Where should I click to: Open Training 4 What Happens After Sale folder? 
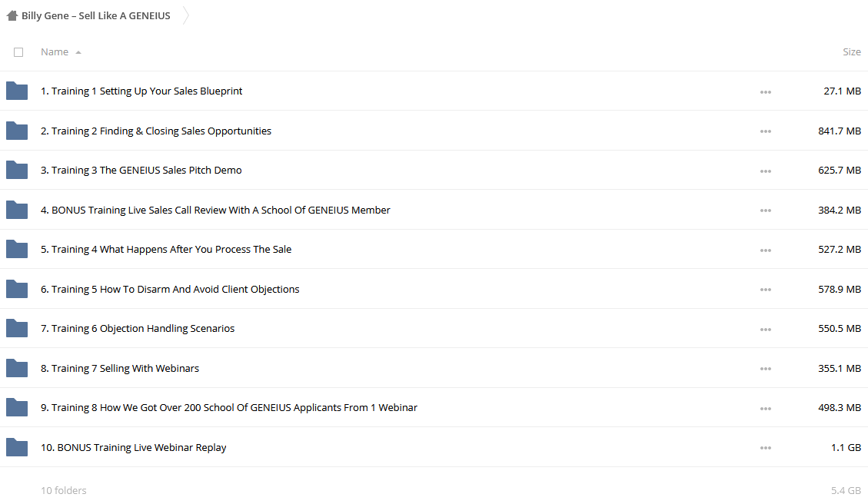point(165,250)
